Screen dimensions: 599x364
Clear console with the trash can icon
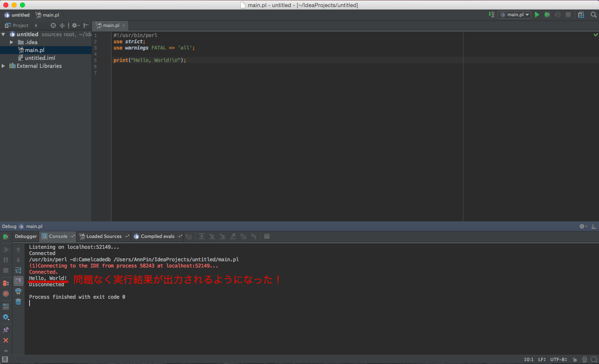(x=18, y=302)
